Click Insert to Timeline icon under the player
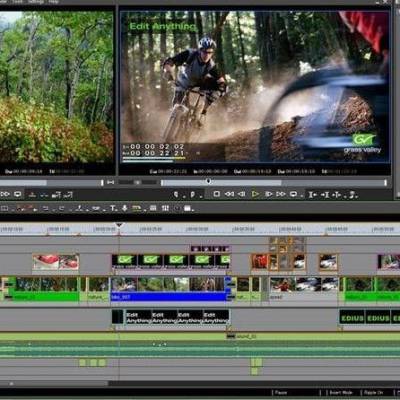The height and width of the screenshot is (400, 400). pos(57,195)
